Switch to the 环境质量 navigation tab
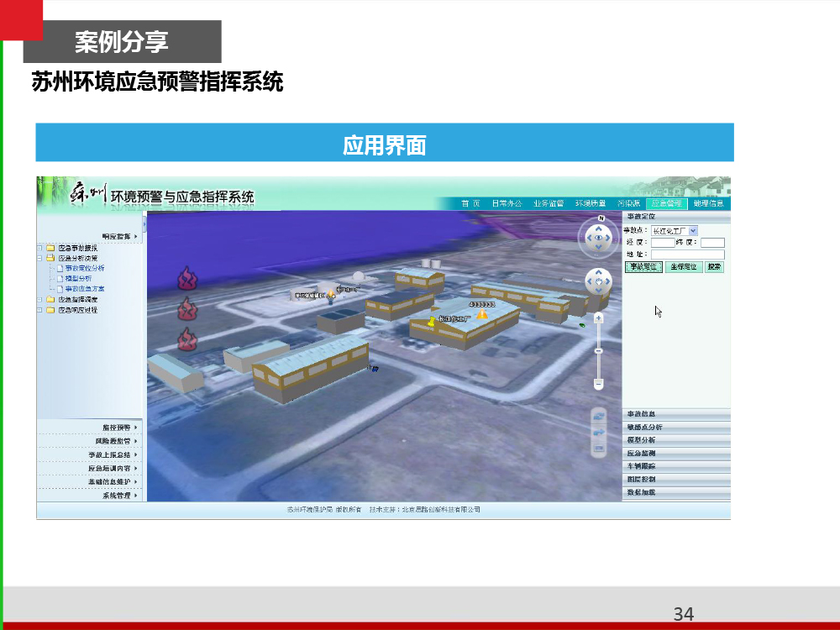The height and width of the screenshot is (630, 840). point(591,203)
